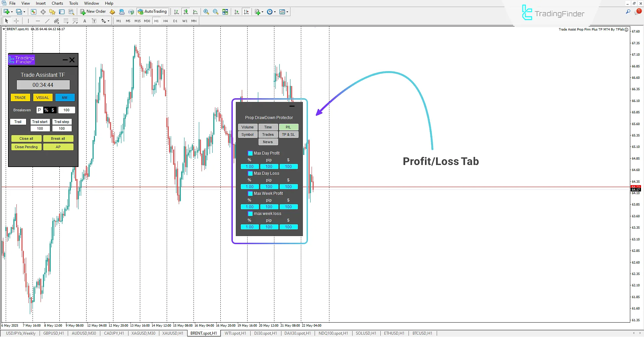The image size is (644, 337).
Task: Click the Max Day Loss percent input field
Action: pyautogui.click(x=250, y=186)
